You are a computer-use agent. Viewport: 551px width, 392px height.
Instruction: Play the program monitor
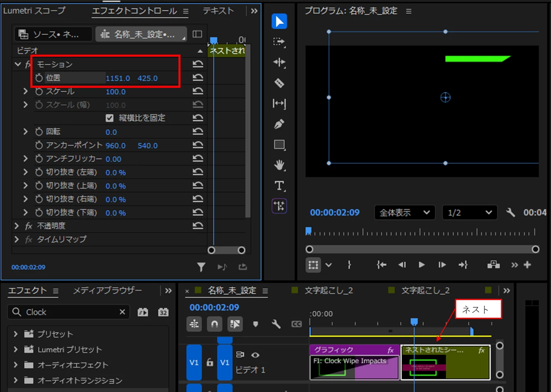[421, 265]
